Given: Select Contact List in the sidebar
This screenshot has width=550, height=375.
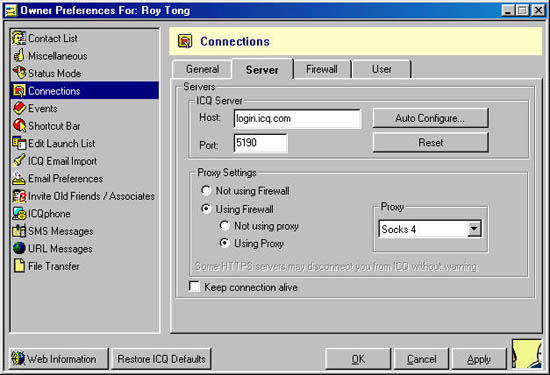Looking at the screenshot, I should pyautogui.click(x=53, y=38).
